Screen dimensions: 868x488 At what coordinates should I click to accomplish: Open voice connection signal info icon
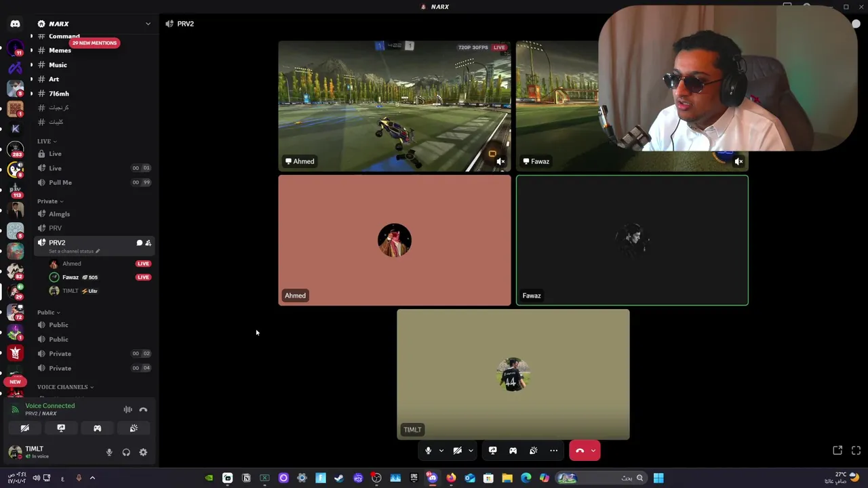(15, 409)
